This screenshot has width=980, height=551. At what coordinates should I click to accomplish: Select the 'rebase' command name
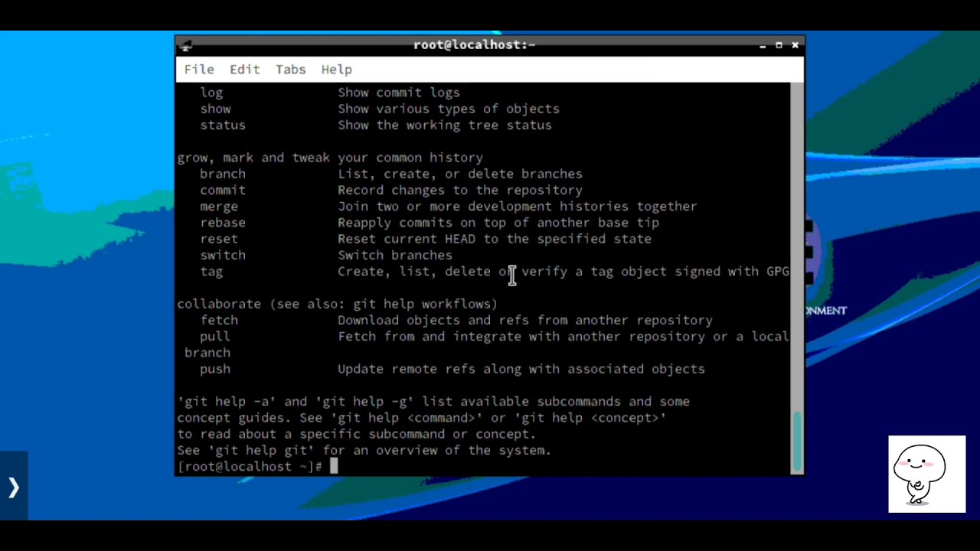(x=223, y=223)
